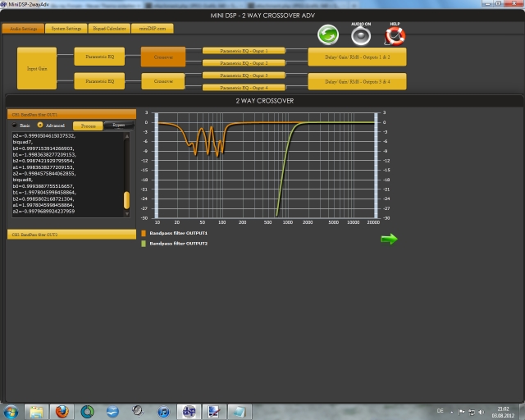
Task: Select the Advanced mode radio button
Action: coord(40,125)
